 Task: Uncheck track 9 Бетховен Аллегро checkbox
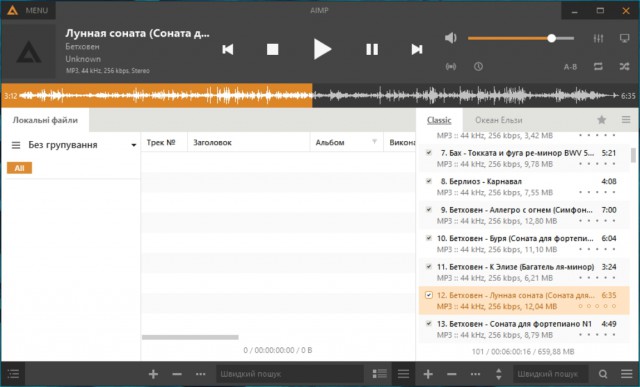(x=429, y=210)
